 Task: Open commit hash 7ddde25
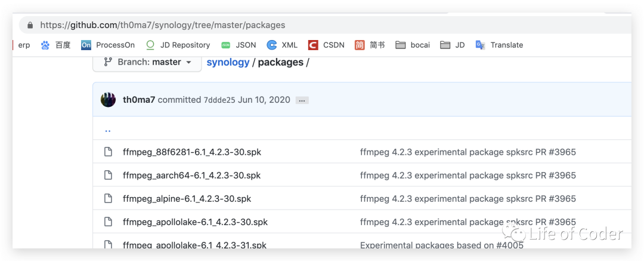click(219, 100)
